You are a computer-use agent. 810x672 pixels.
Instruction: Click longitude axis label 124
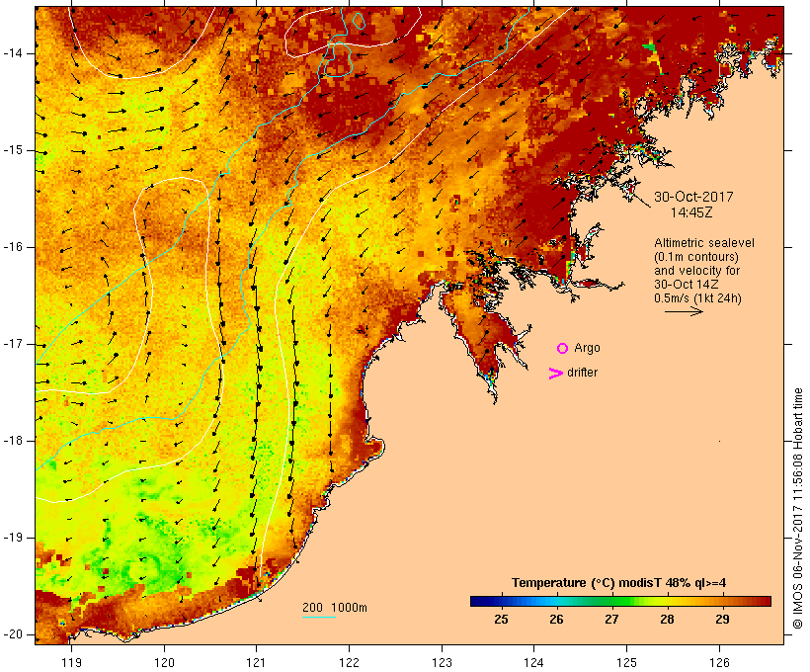534,662
